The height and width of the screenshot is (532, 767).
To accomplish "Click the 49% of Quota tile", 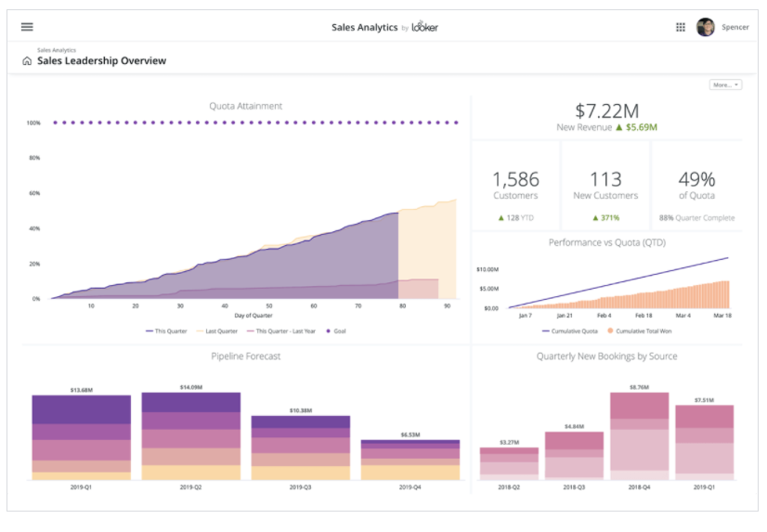I will 696,185.
